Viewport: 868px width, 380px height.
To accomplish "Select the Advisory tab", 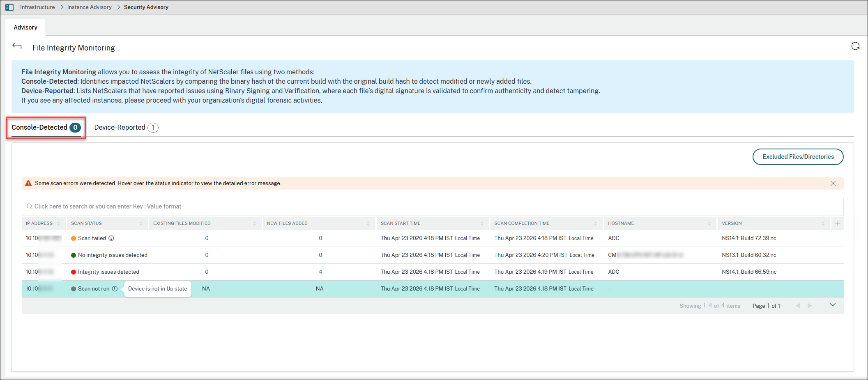I will 25,27.
